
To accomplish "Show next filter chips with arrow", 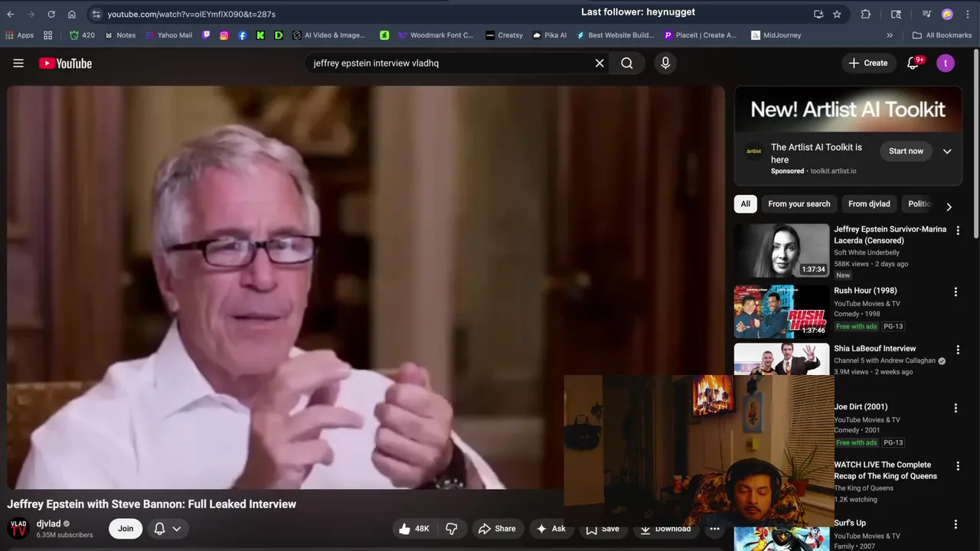I will 949,207.
